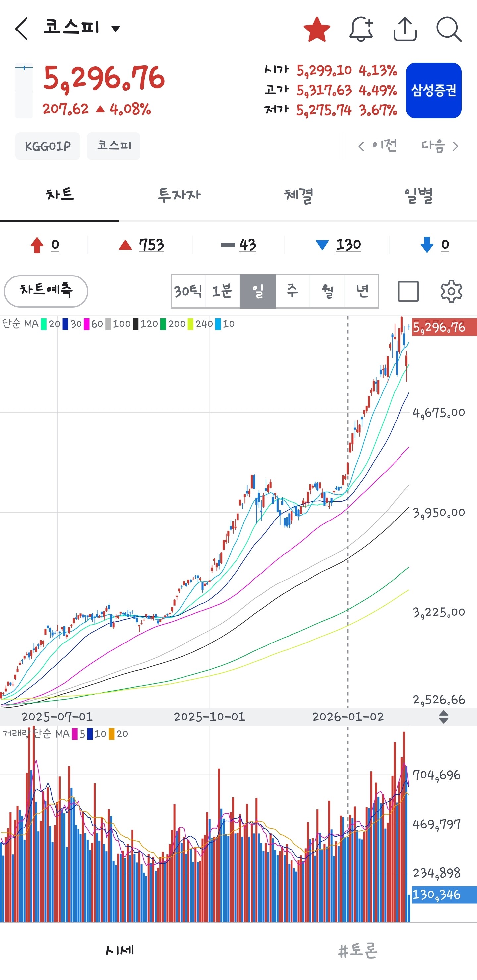This screenshot has width=477, height=980.
Task: Click the chart resize up-down handle
Action: tap(443, 717)
